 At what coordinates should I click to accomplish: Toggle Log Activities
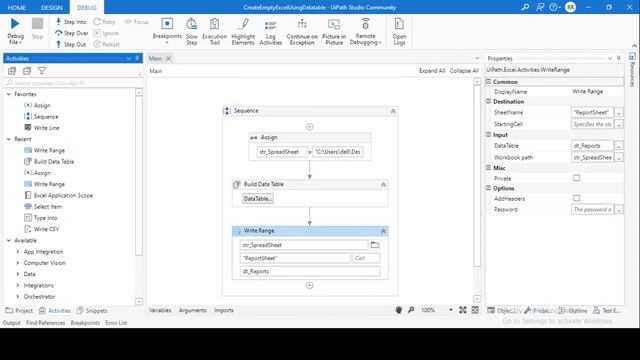271,31
